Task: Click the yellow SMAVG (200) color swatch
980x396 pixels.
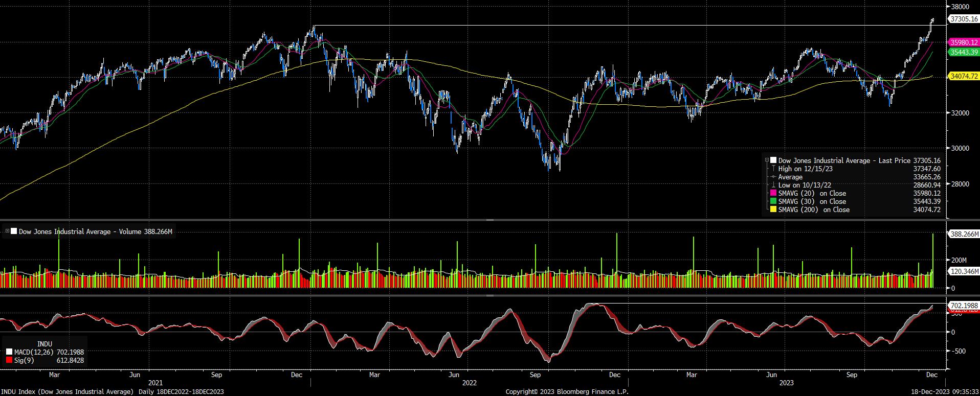Action: tap(773, 209)
